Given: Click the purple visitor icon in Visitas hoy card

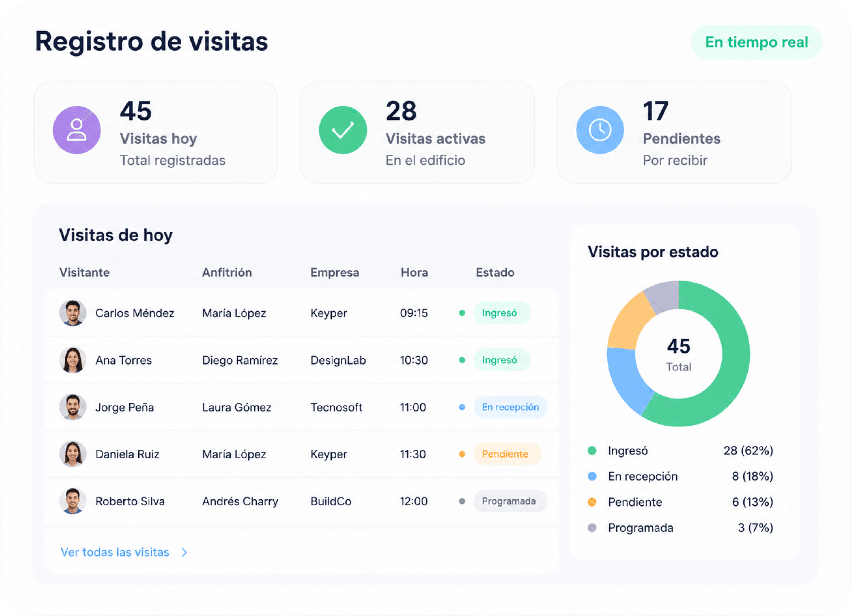Looking at the screenshot, I should [76, 130].
